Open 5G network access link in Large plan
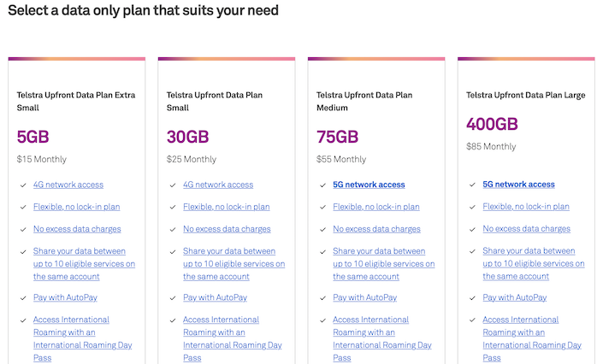 click(518, 185)
